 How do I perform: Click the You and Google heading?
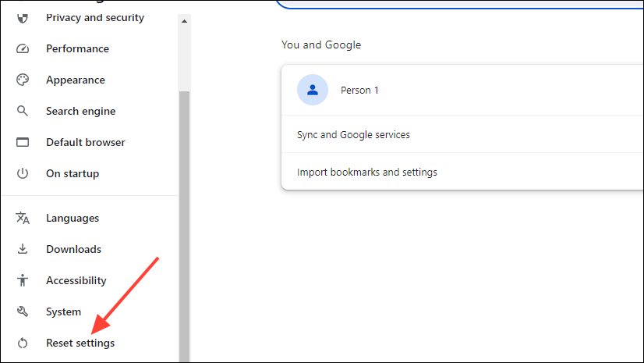321,44
